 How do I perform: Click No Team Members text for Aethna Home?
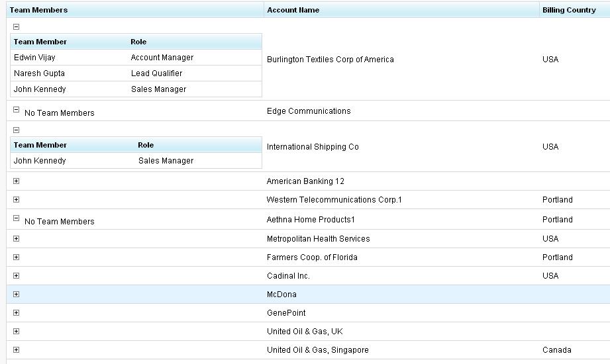(60, 221)
